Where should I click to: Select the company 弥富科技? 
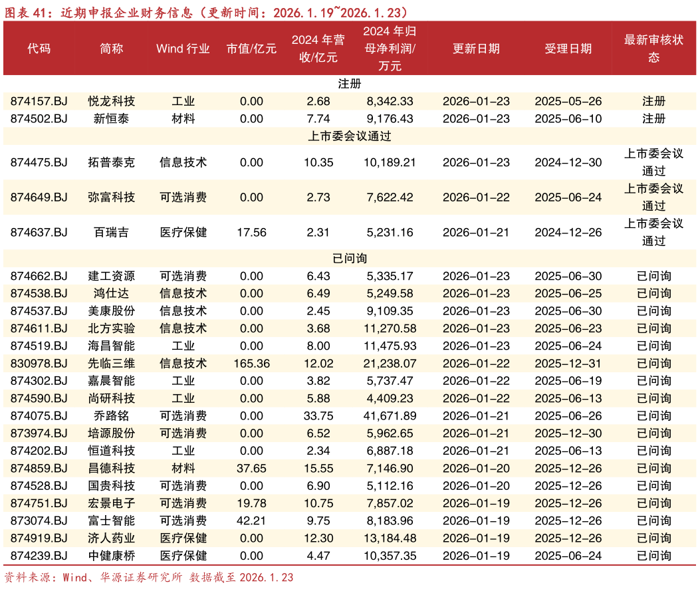(x=110, y=197)
